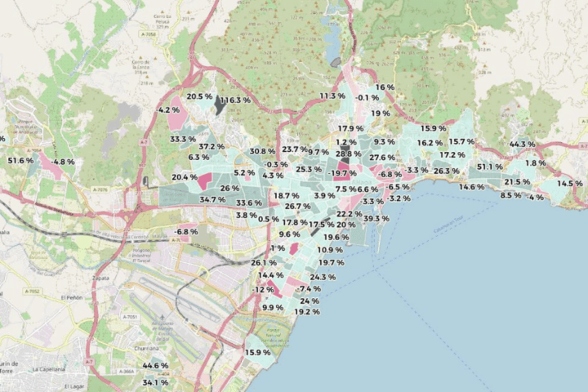The image size is (588, 392).
Task: Select the 24.3 % coastal label
Action: click(x=323, y=278)
